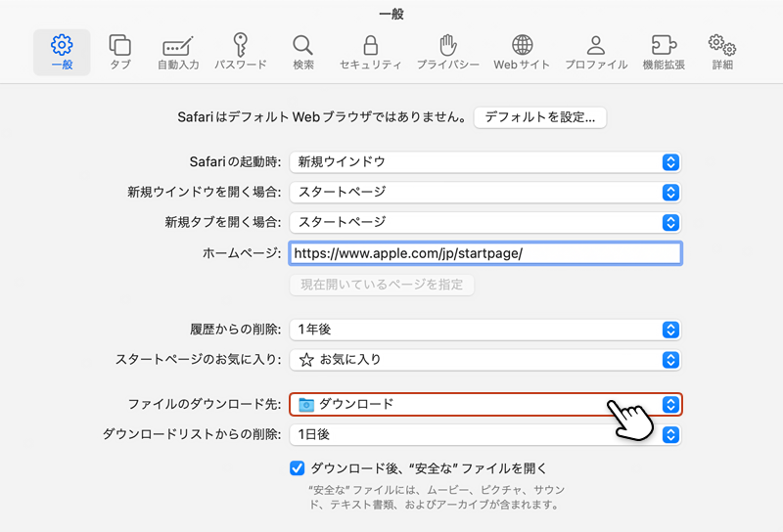This screenshot has height=532, width=783.
Task: Open the 自動入力 preferences pane
Action: (178, 52)
